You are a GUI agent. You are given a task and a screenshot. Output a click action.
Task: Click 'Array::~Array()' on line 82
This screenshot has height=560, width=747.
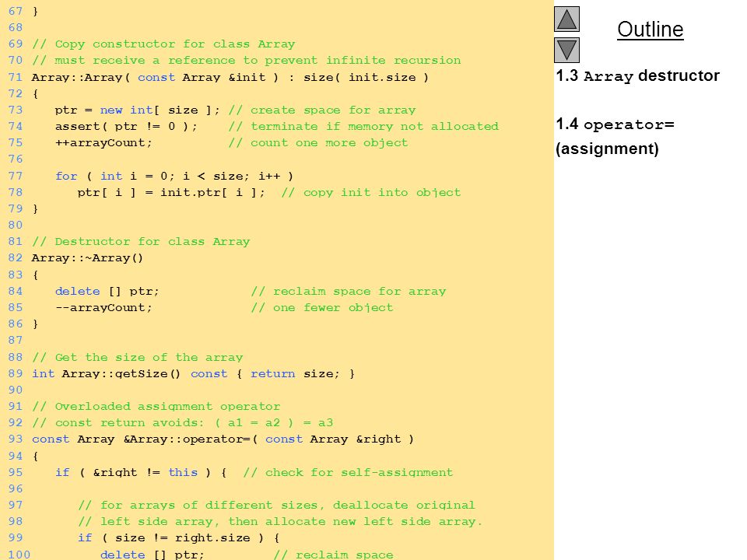pos(87,258)
